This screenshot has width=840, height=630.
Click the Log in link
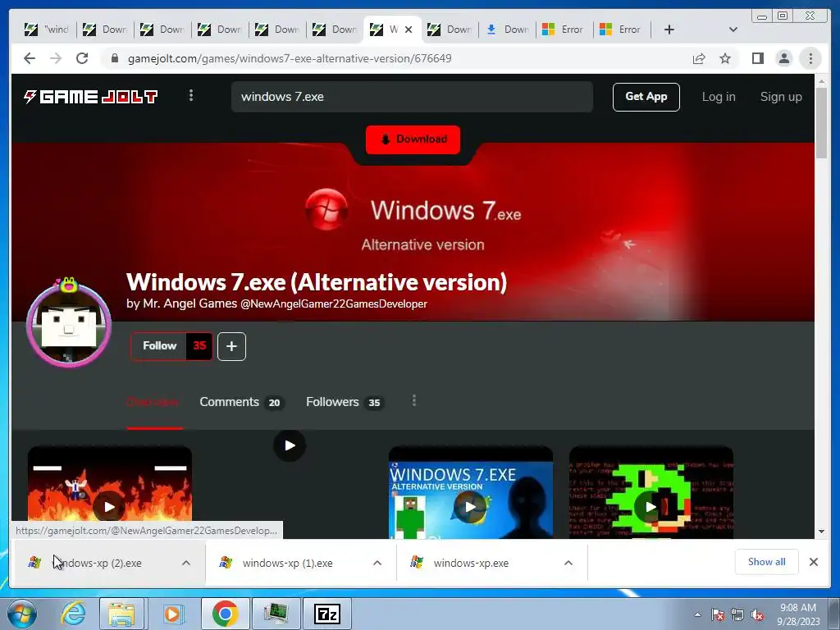point(719,97)
